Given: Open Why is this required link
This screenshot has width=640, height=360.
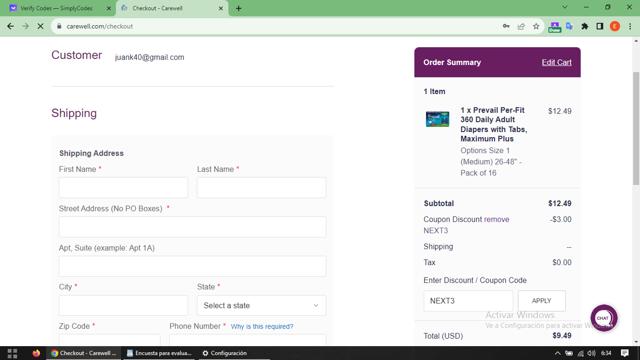Looking at the screenshot, I should [262, 327].
